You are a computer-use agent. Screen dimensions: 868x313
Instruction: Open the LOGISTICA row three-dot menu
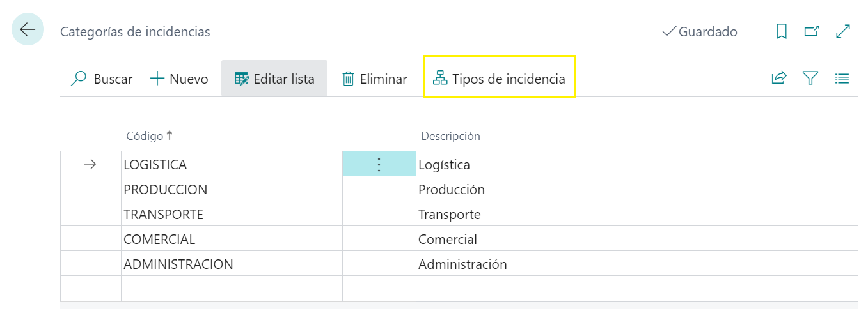click(379, 165)
